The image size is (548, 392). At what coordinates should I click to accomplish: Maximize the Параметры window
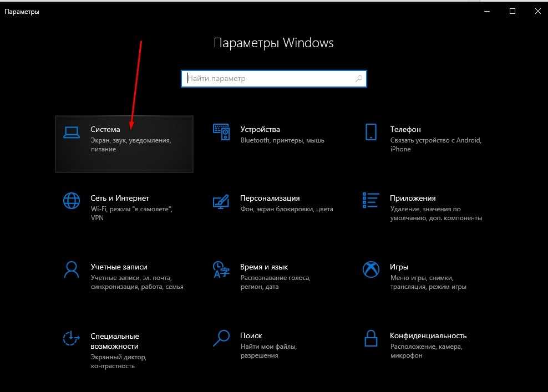coord(513,11)
